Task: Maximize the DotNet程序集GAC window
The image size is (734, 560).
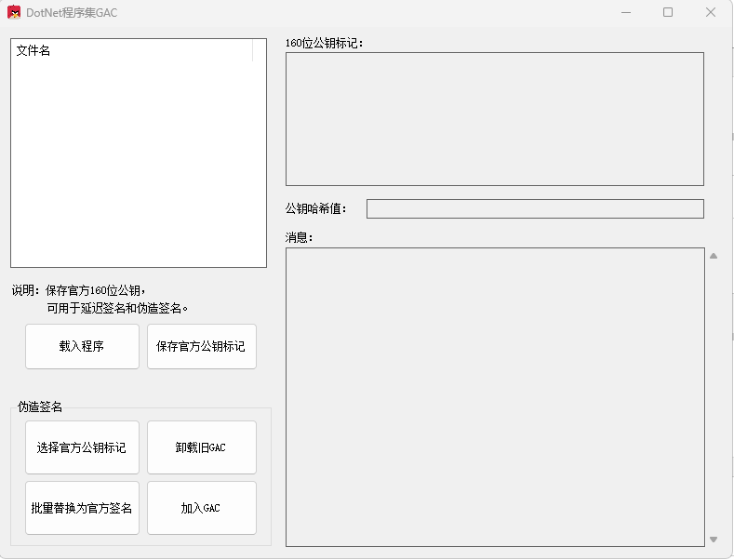Action: 668,13
